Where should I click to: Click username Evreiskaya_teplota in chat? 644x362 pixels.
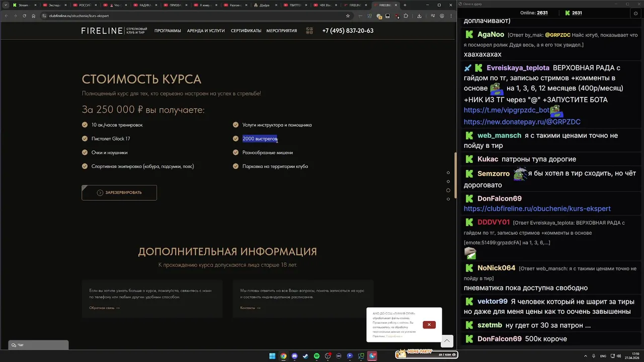[518, 68]
